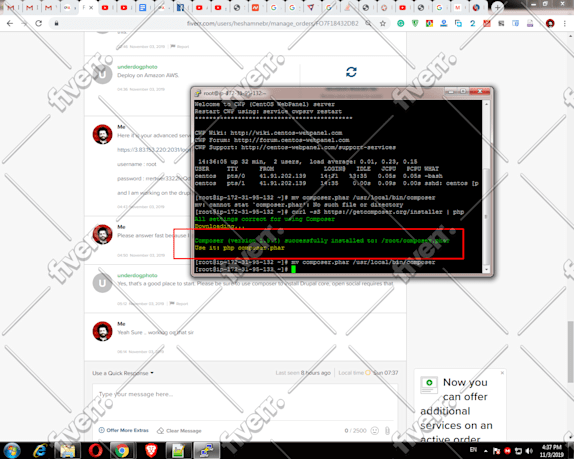The height and width of the screenshot is (459, 574).
Task: Close the active Fiverr tab
Action: point(91,7)
